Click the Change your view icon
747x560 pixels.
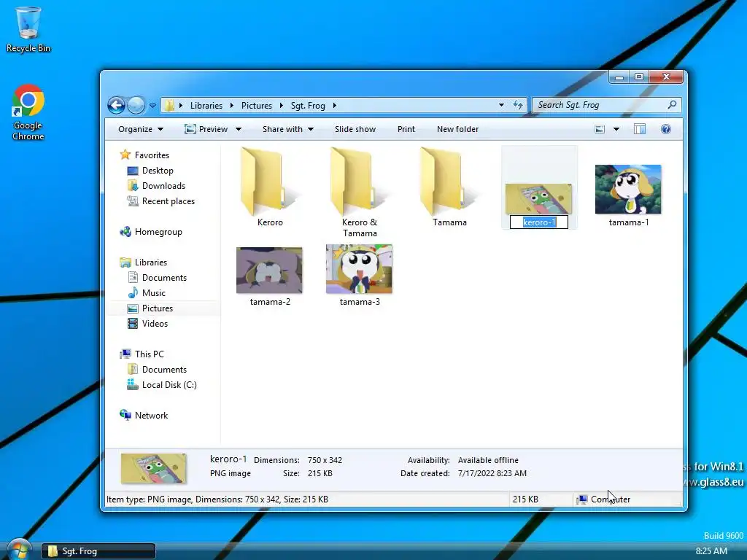click(x=600, y=129)
